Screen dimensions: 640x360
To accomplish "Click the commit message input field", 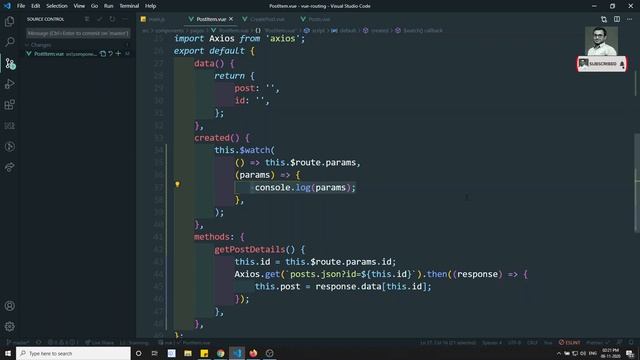I will 78,33.
